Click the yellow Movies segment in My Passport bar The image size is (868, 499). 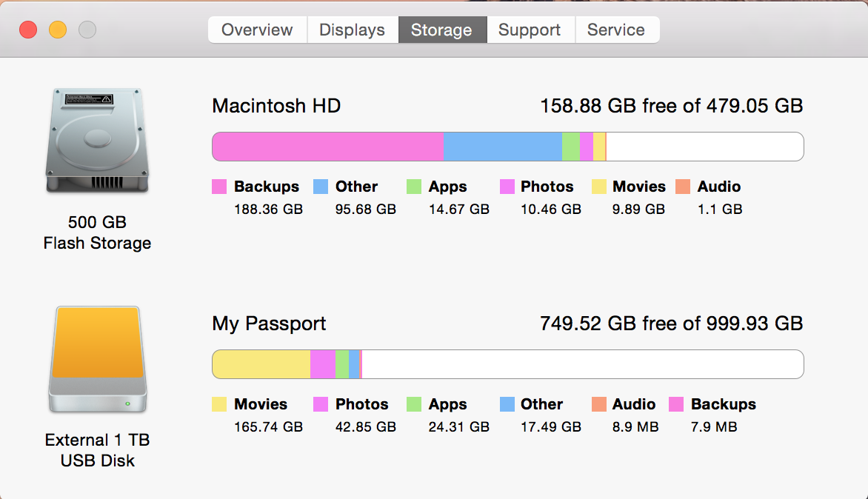click(x=261, y=364)
